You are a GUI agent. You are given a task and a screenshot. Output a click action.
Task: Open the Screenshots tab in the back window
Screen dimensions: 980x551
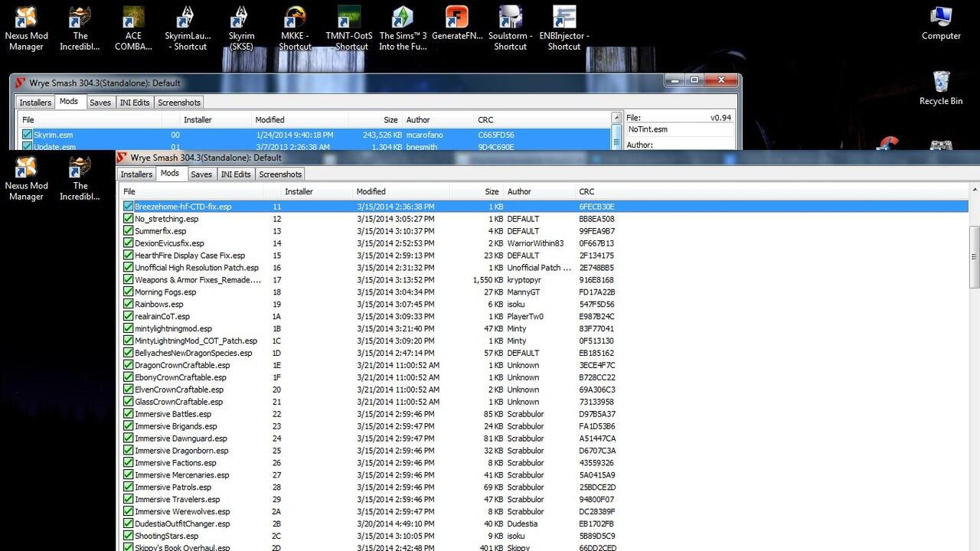[179, 103]
